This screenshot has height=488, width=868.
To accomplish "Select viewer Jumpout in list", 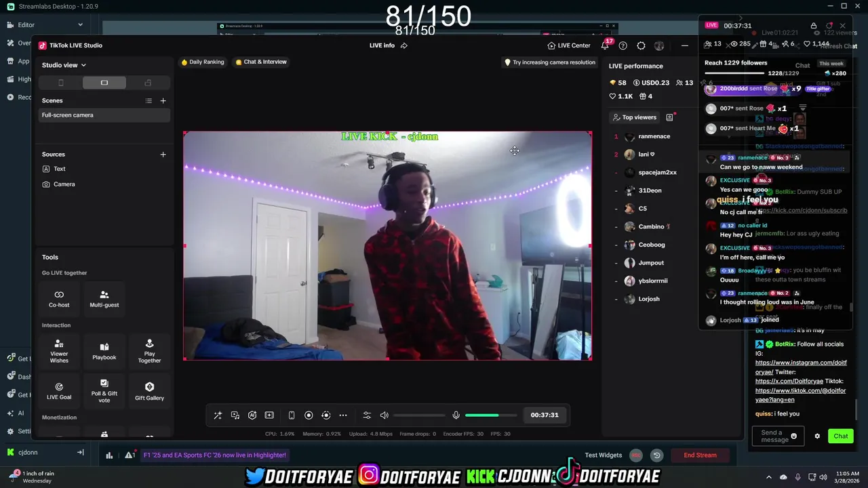I will 651,263.
